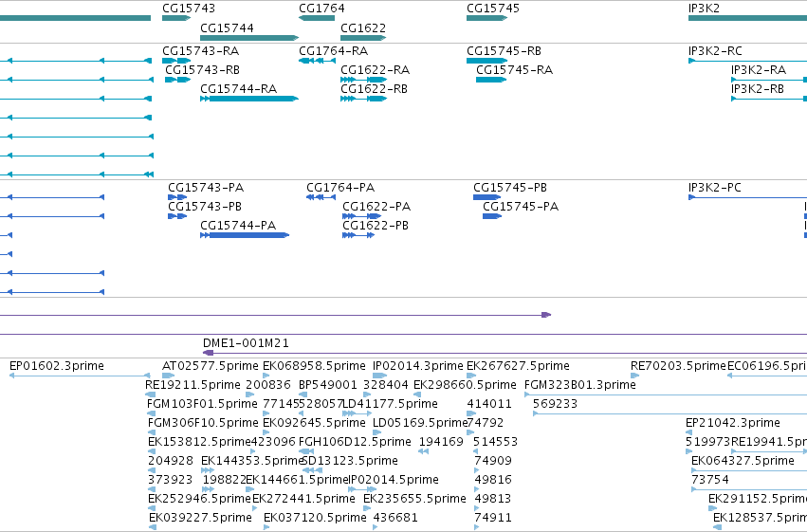
Task: Select the EK153812.5prime EST label
Action: tap(199, 442)
